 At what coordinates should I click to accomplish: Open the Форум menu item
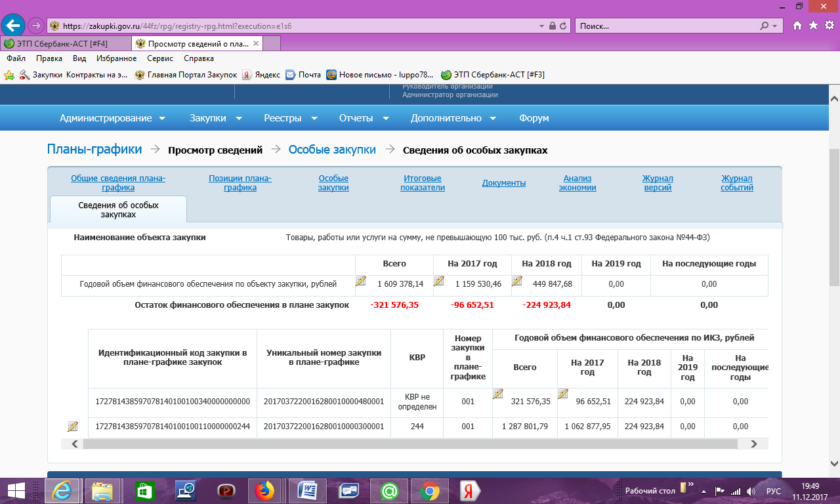534,118
